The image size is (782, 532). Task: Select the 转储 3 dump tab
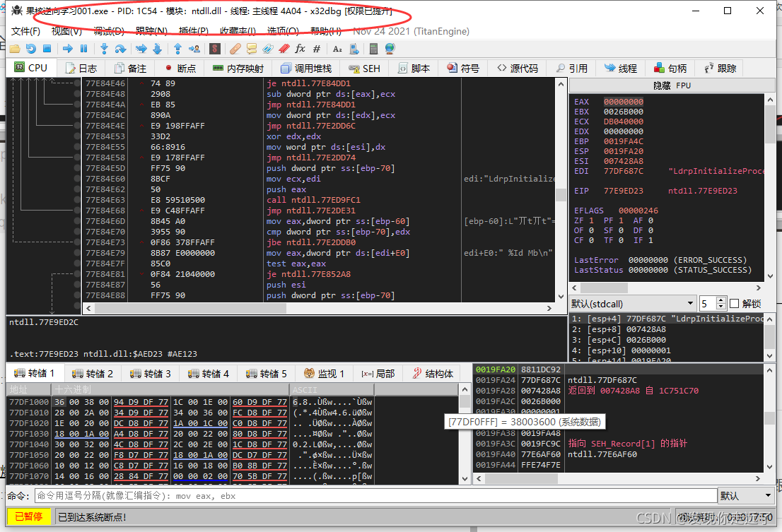151,373
